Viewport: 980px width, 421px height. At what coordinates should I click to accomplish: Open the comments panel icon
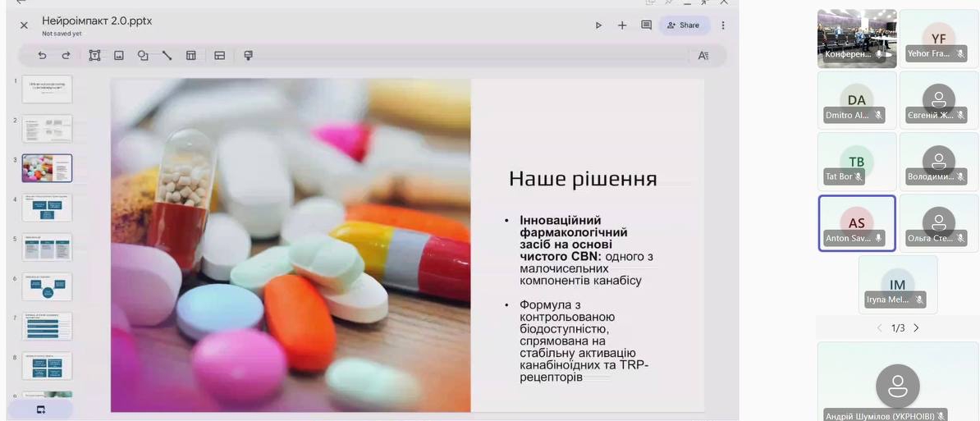(646, 25)
